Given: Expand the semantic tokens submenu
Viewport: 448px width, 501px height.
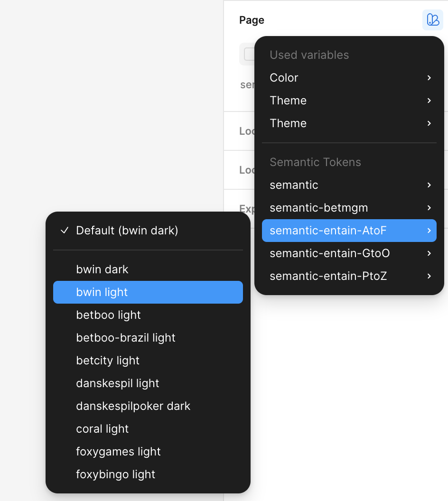Looking at the screenshot, I should [349, 185].
